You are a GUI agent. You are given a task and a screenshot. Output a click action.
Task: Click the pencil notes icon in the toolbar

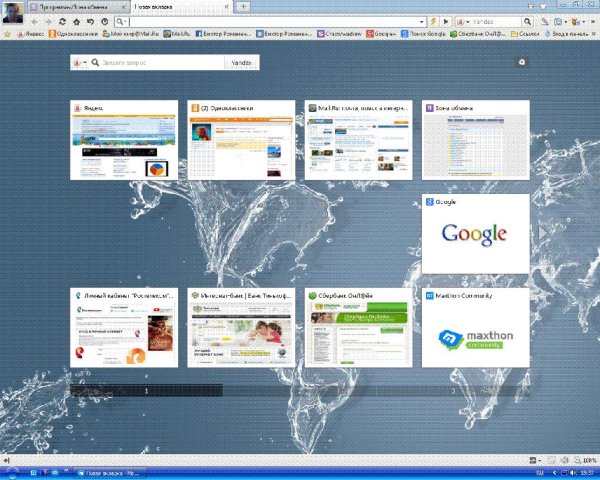pos(545,22)
